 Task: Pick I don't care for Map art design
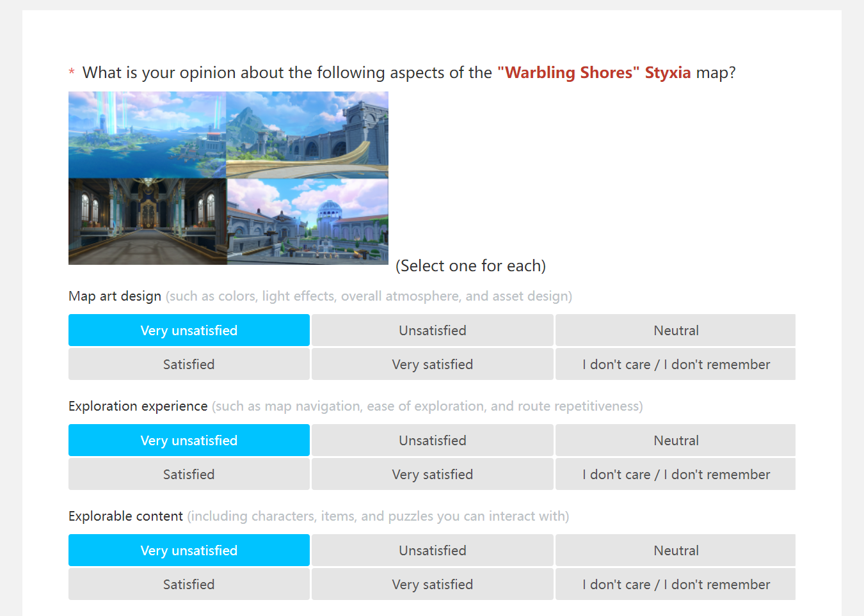676,364
